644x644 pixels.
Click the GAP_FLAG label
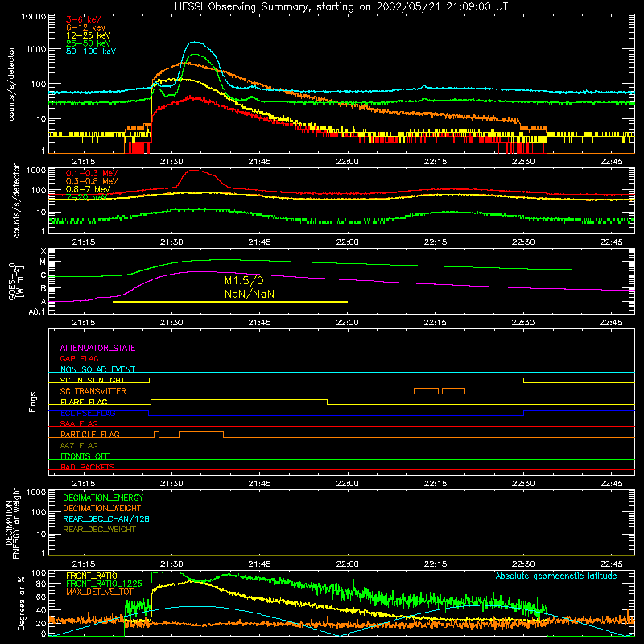point(79,358)
